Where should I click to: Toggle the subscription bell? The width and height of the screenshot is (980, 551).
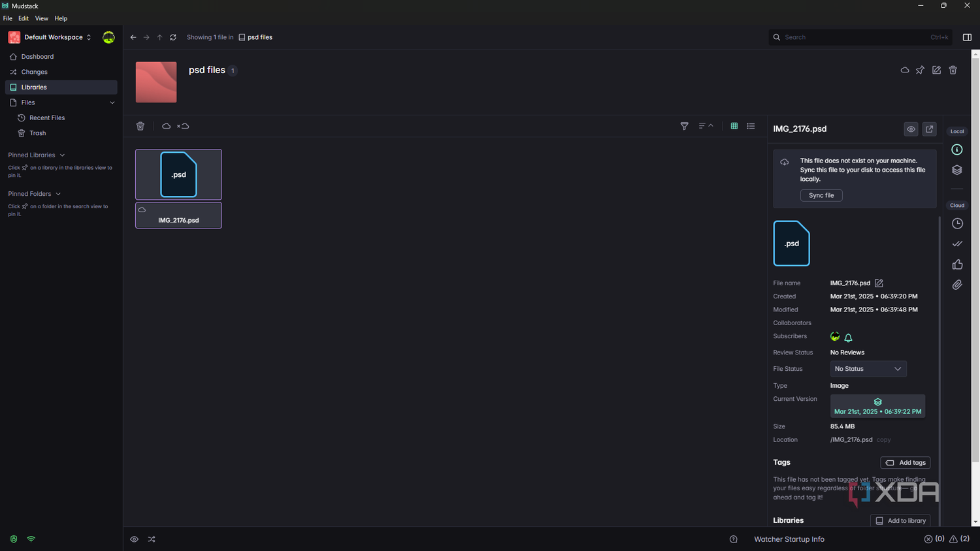(x=849, y=338)
